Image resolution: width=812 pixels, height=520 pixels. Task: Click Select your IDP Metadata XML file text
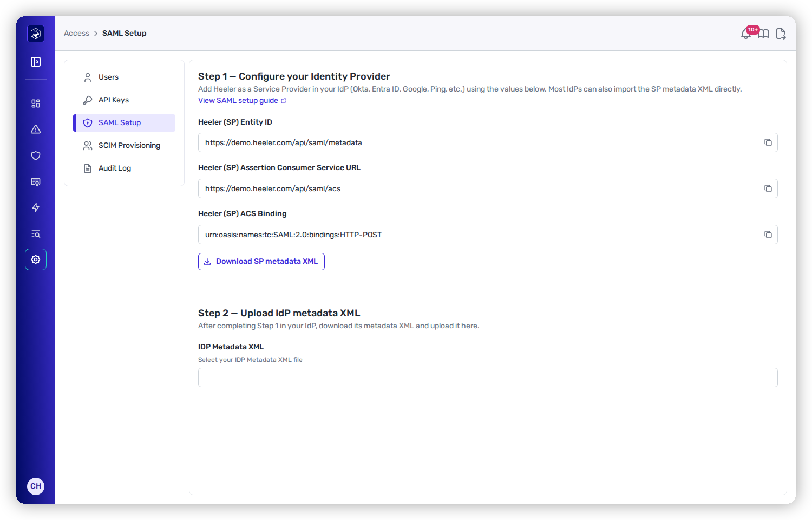(250, 360)
